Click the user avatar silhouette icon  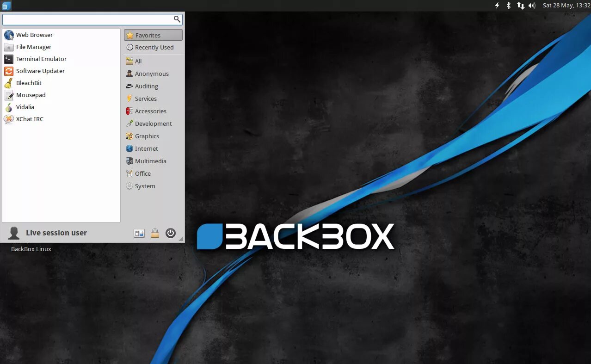tap(14, 233)
